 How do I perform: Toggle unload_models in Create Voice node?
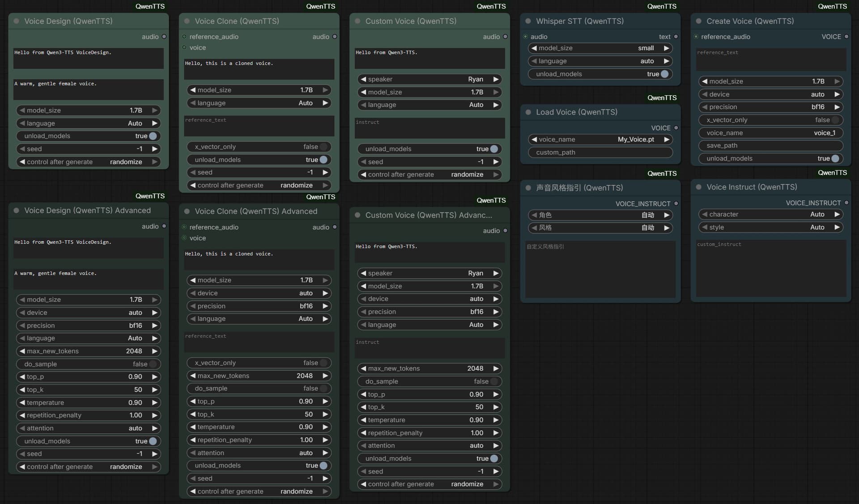(771, 158)
